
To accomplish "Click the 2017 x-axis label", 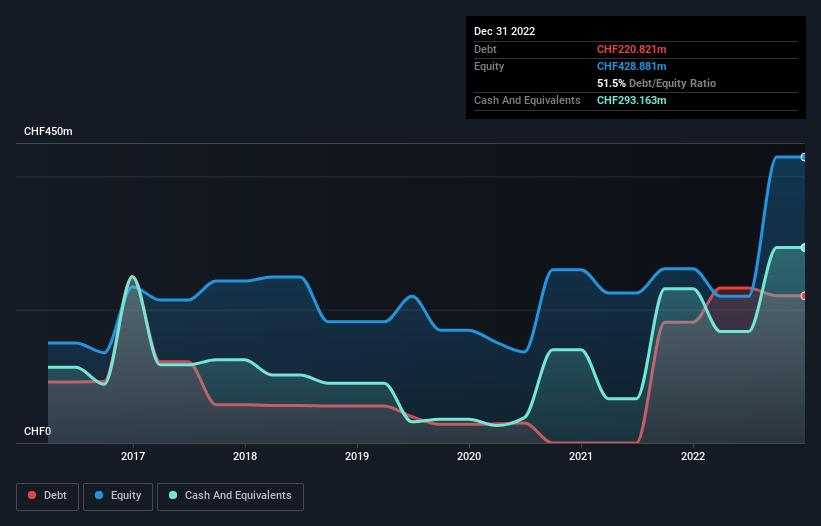I will tap(133, 456).
